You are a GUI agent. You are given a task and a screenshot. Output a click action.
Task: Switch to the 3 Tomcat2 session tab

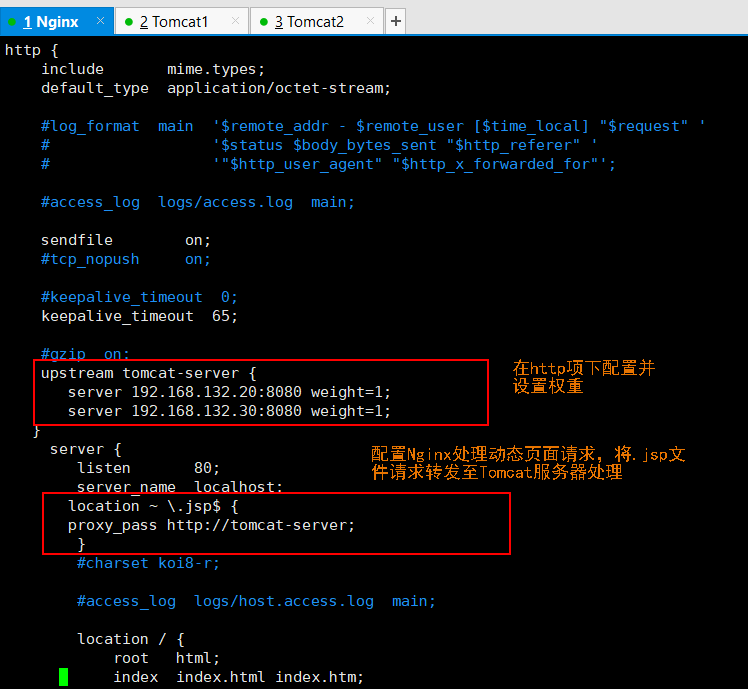tap(317, 21)
